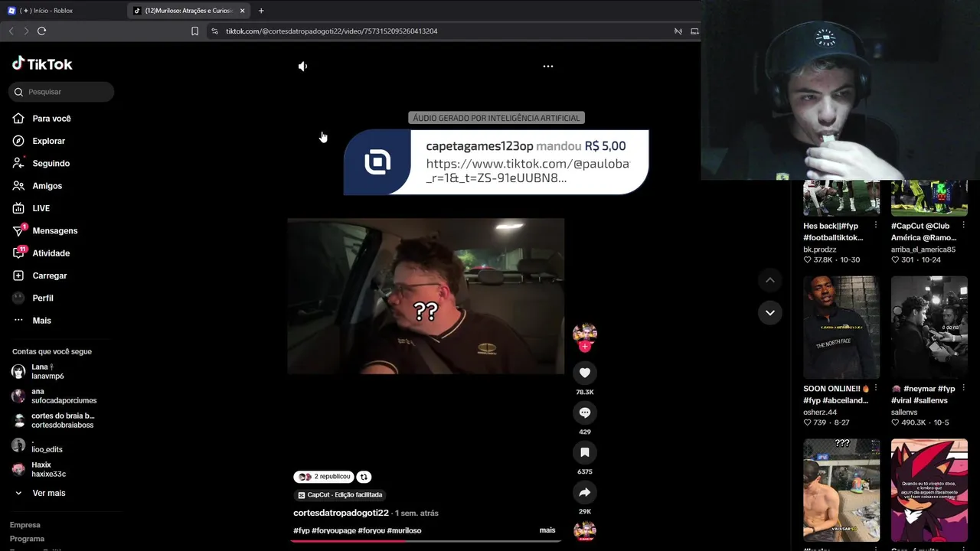The height and width of the screenshot is (551, 980).
Task: Reload the page with the refresh icon
Action: tap(42, 31)
